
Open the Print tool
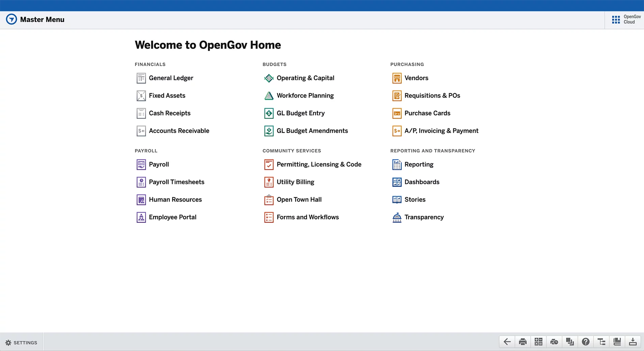(522, 342)
